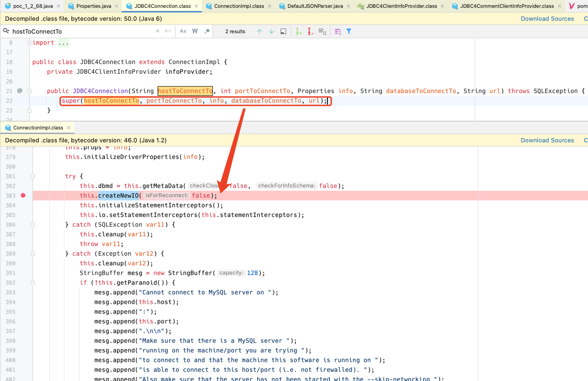Click the @ gutter icon on line 21
This screenshot has width=588, height=381.
[x=20, y=91]
